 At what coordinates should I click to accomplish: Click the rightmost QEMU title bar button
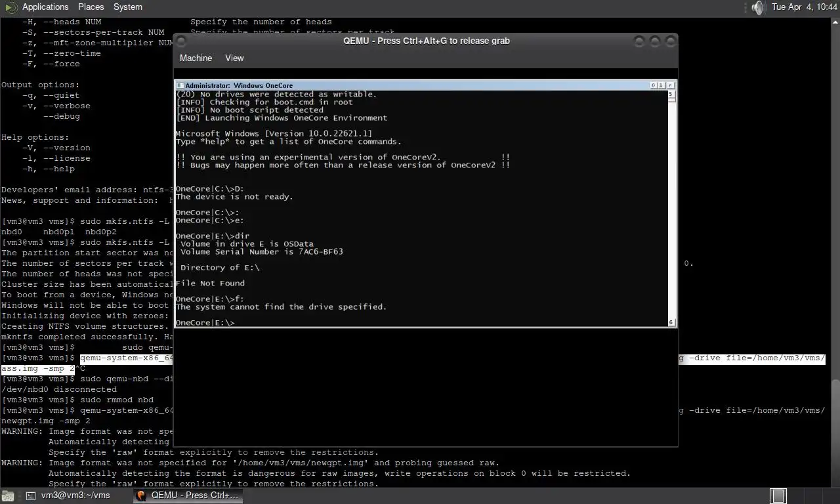coord(669,41)
